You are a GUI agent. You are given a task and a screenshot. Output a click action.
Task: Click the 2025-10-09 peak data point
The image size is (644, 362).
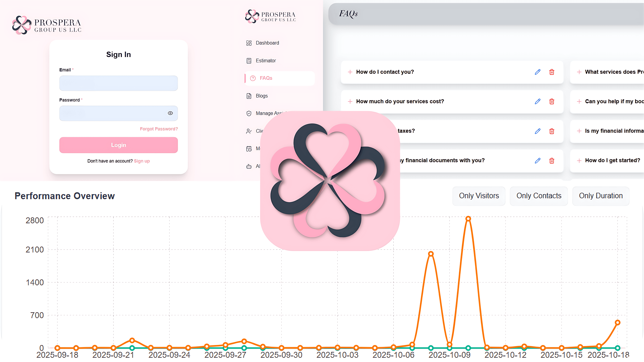pyautogui.click(x=468, y=219)
